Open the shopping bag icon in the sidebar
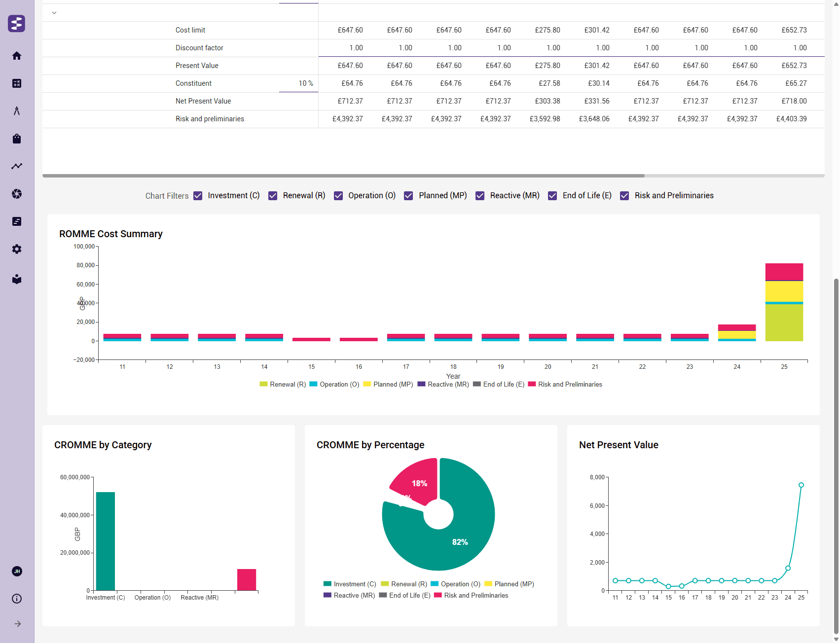 pos(17,139)
